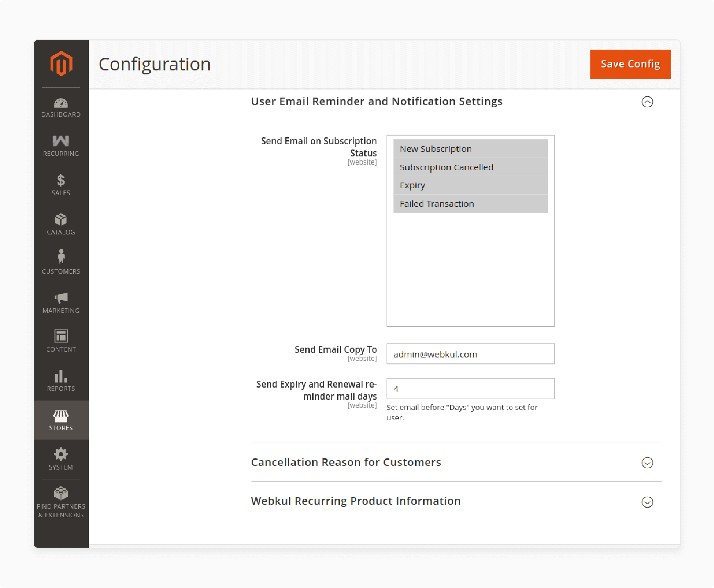Open the Recurring menu icon

[x=61, y=141]
